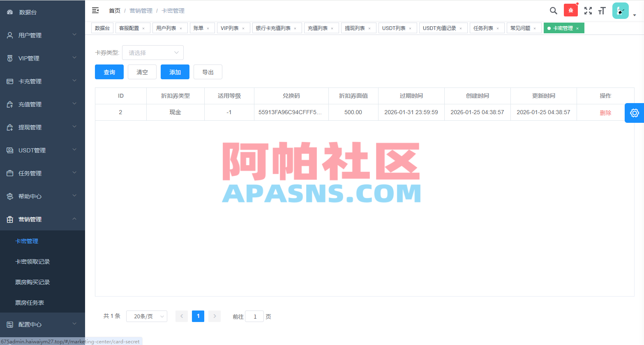The image size is (644, 345).
Task: Select page 1 in pagination
Action: [x=198, y=316]
